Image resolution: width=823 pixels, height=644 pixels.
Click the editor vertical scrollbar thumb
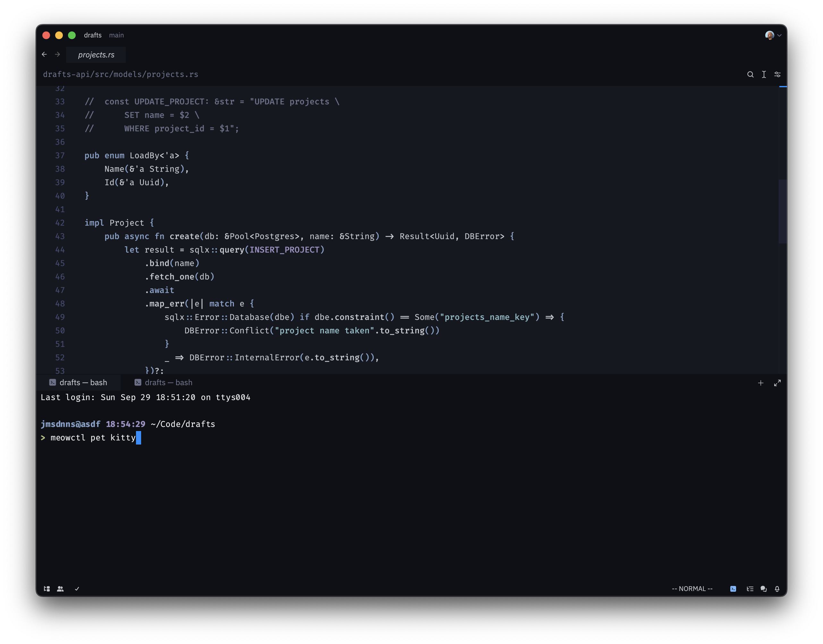coord(783,211)
